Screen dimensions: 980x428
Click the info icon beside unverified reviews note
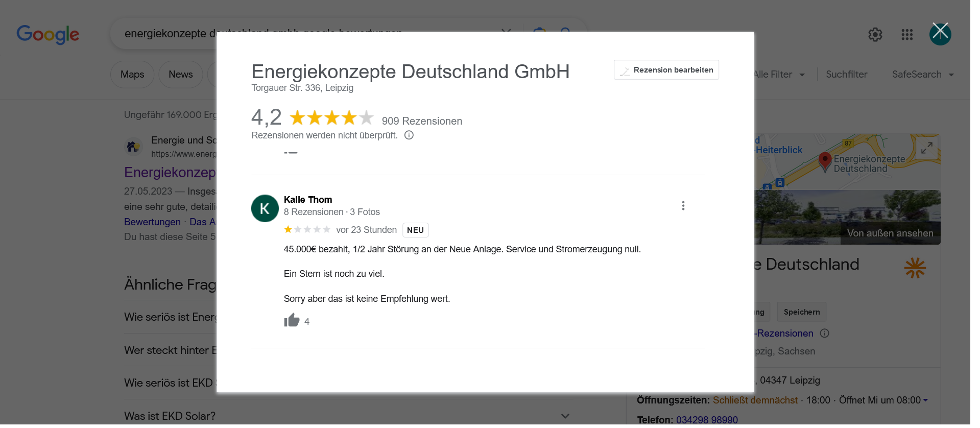(x=409, y=135)
